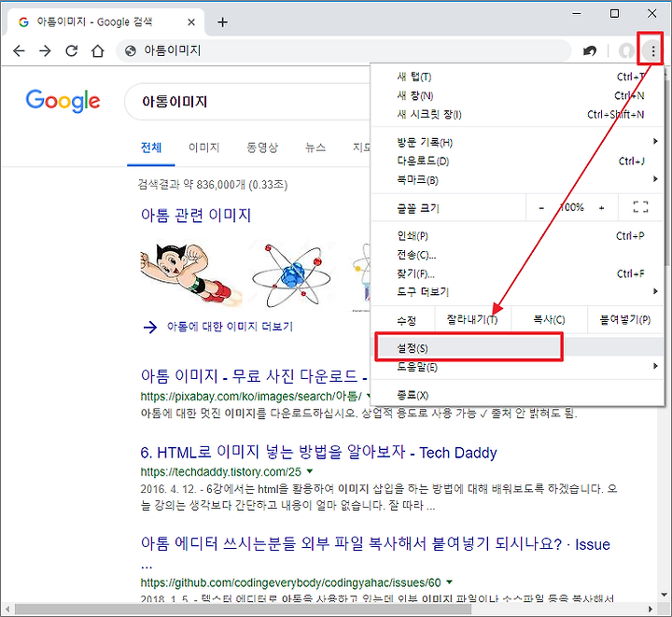
Task: Click 복사(C) in edit row
Action: point(549,319)
